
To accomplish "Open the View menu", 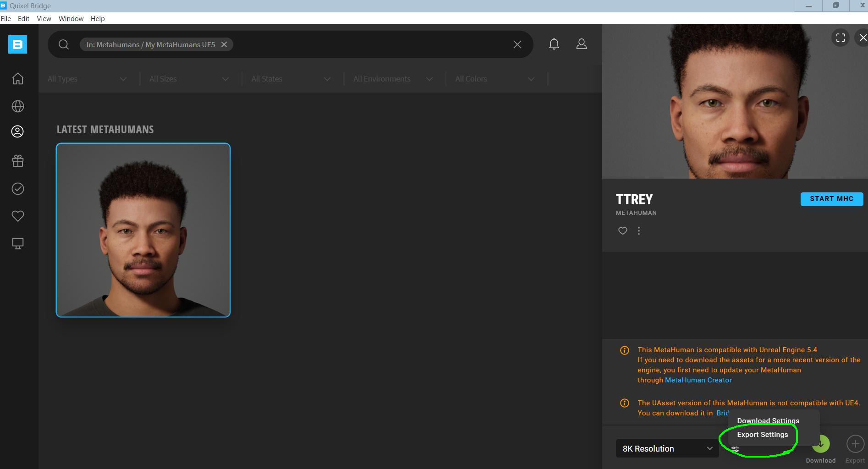I will click(44, 19).
